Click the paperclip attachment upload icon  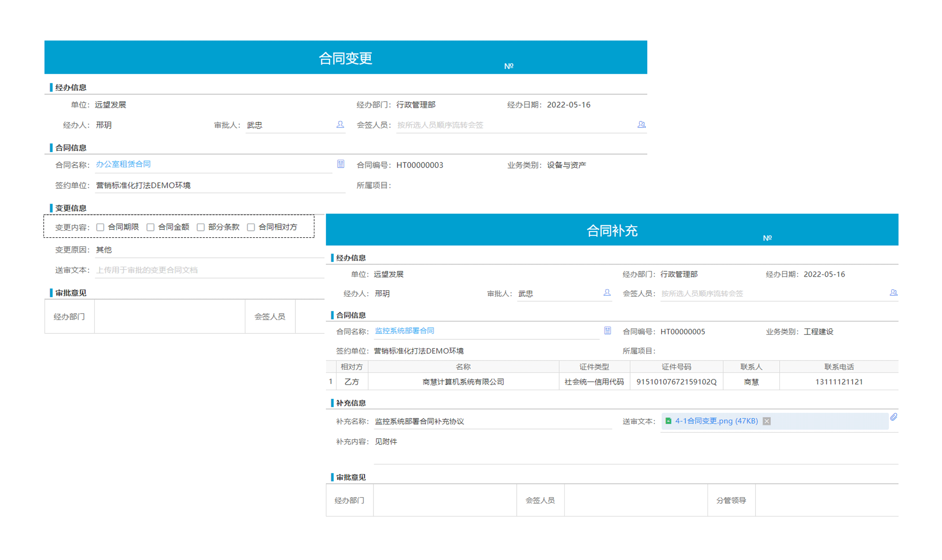pyautogui.click(x=893, y=417)
